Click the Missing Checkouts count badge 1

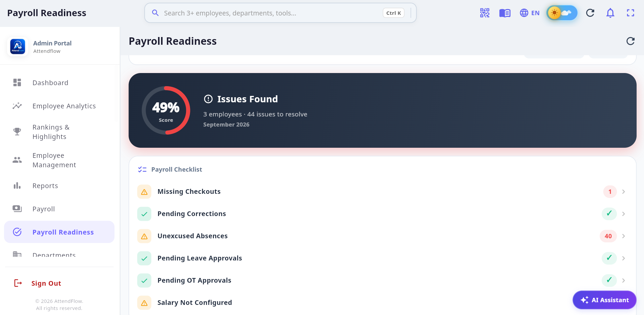tap(610, 191)
